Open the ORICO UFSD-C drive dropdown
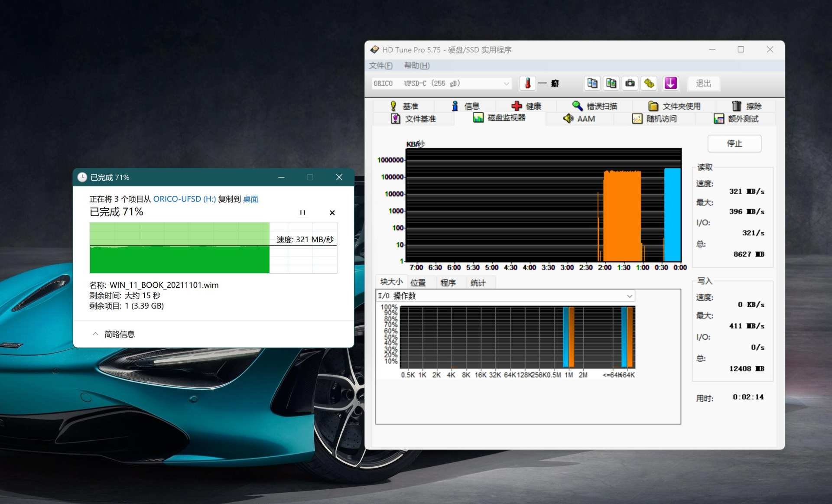Image resolution: width=832 pixels, height=504 pixels. coord(506,84)
